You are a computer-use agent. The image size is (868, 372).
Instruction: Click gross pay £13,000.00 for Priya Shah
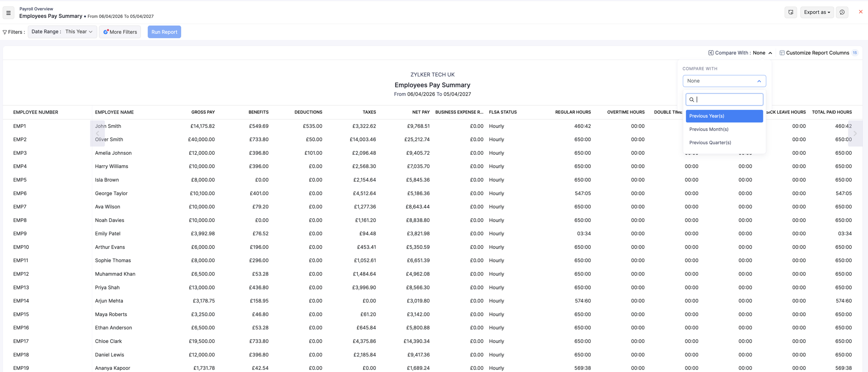click(x=202, y=288)
